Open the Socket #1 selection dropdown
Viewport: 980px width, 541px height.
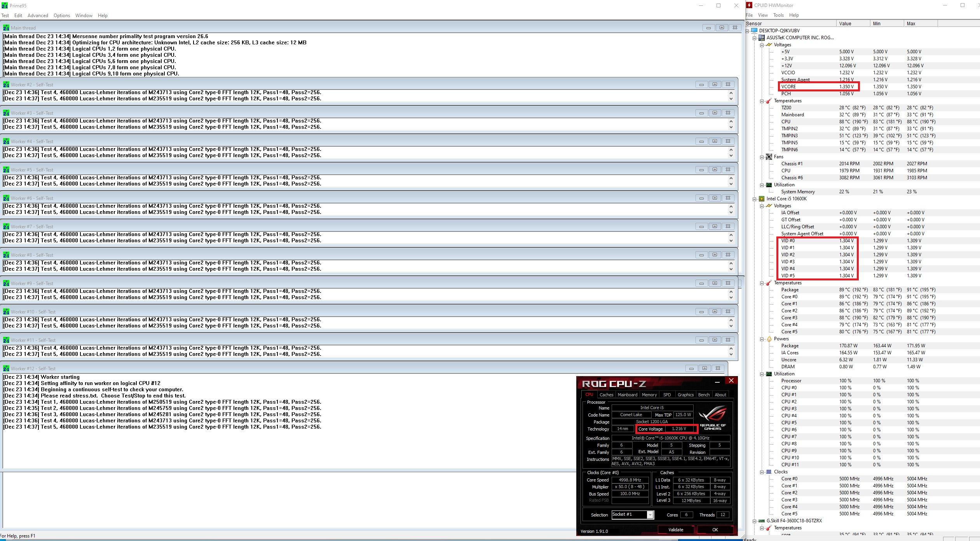[650, 515]
